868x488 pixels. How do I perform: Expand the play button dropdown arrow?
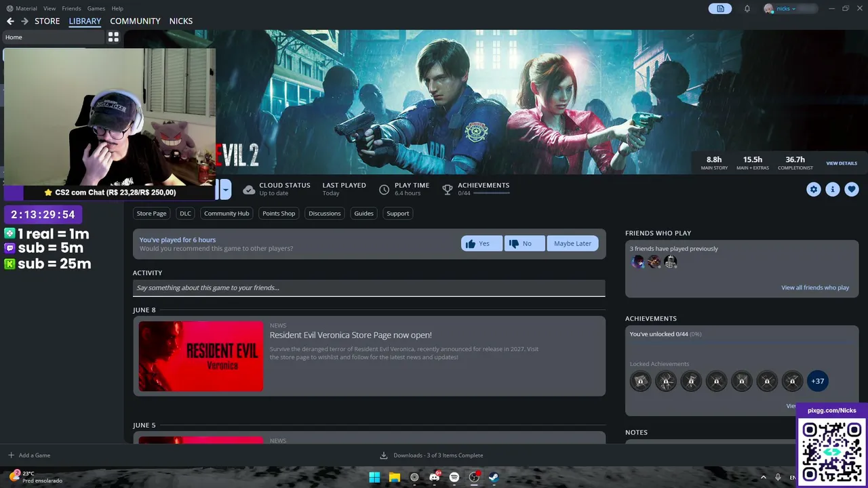[x=226, y=190]
